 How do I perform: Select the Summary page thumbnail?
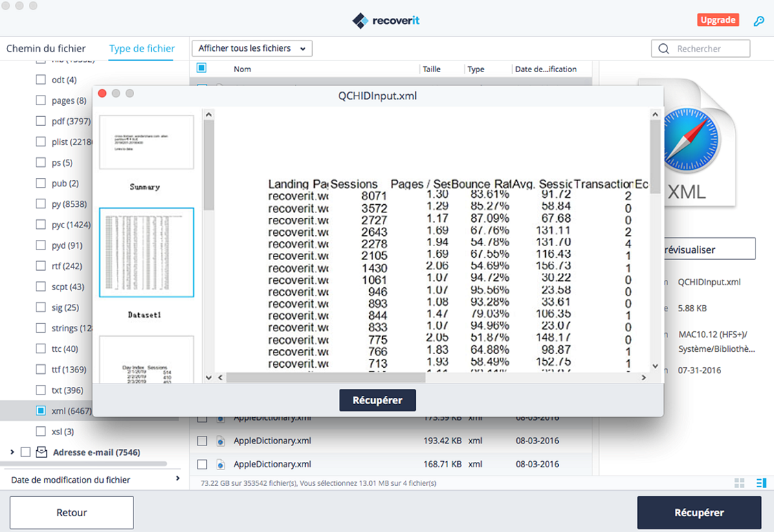click(x=146, y=143)
